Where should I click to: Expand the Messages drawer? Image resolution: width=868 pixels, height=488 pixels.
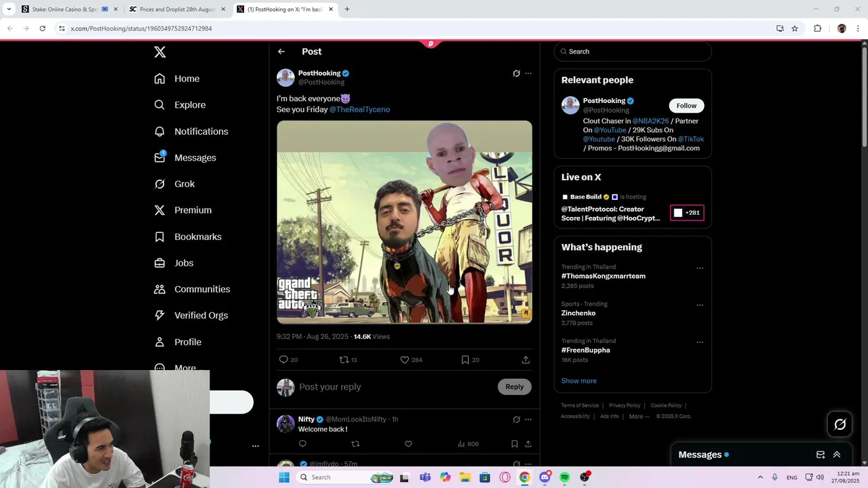tap(837, 455)
